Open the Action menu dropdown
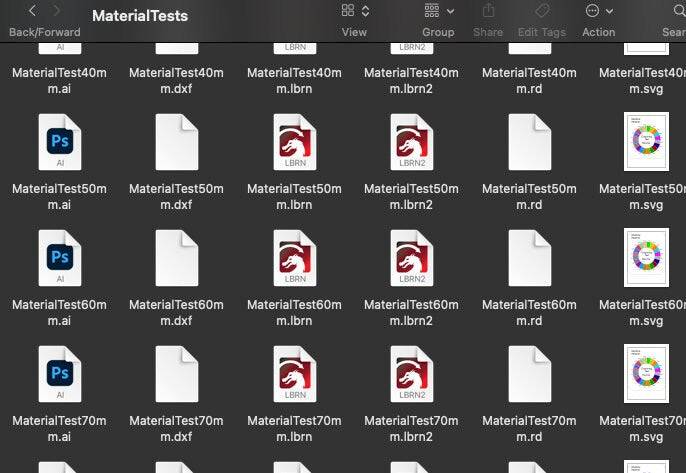 tap(598, 11)
